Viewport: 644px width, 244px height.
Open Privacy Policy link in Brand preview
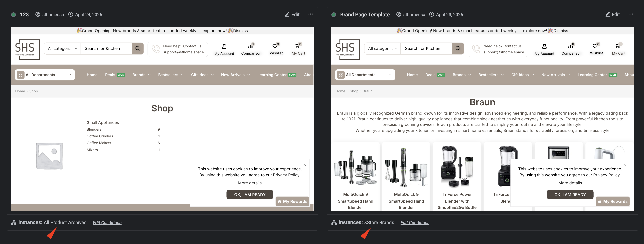(x=606, y=175)
